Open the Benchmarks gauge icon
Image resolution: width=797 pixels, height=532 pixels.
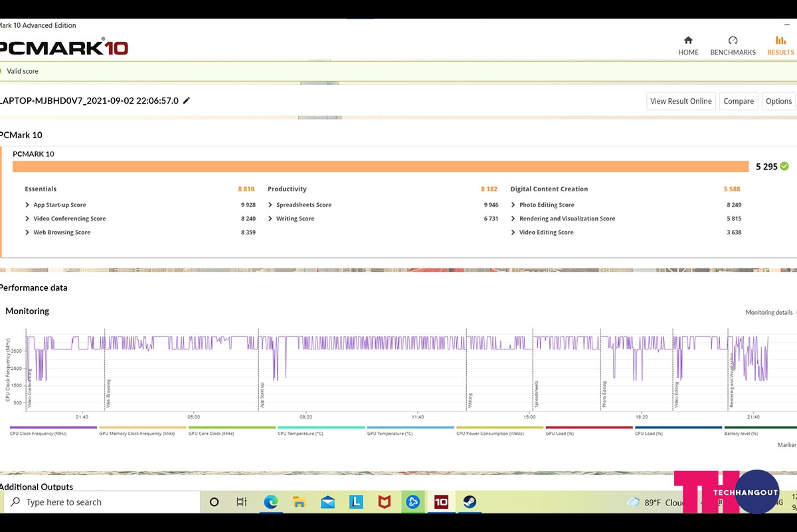(733, 41)
